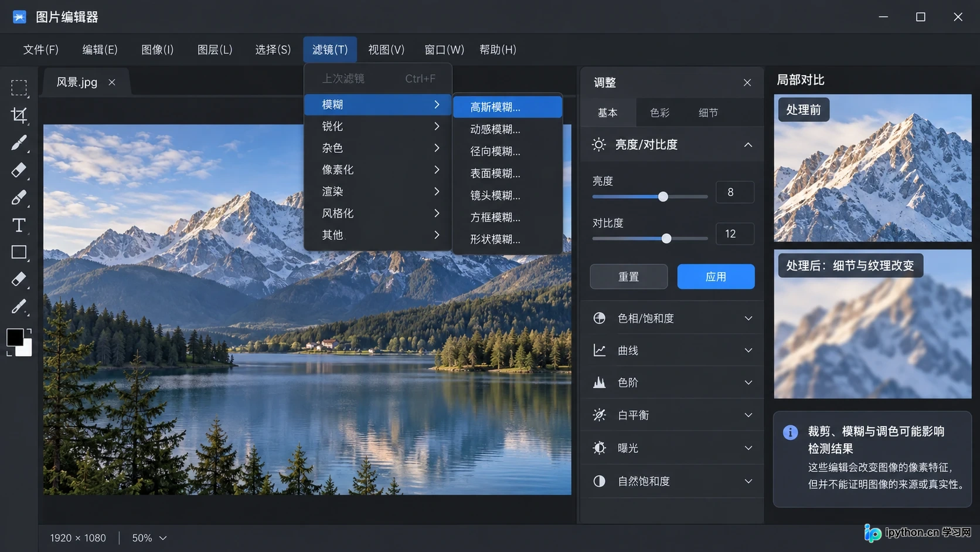Click the 曲线 graph icon

[x=599, y=350]
